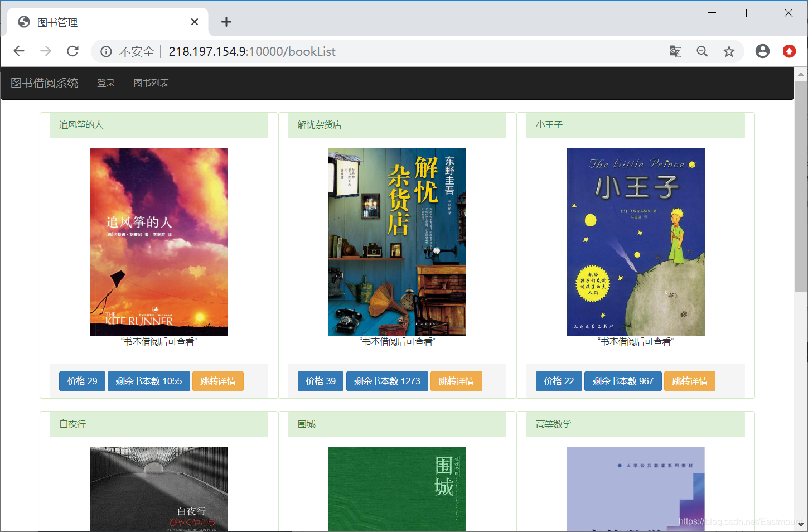Click the 剩余书本数 1273 button

387,381
